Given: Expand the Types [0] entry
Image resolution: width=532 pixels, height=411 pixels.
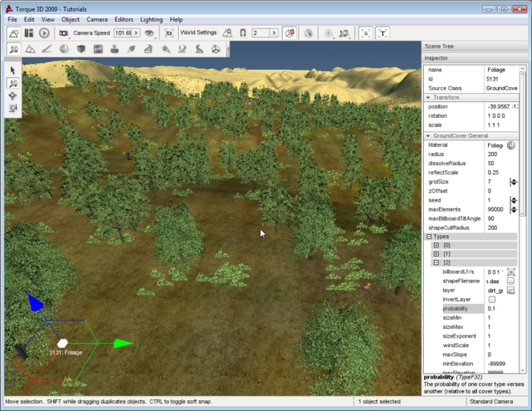Looking at the screenshot, I should (x=436, y=245).
